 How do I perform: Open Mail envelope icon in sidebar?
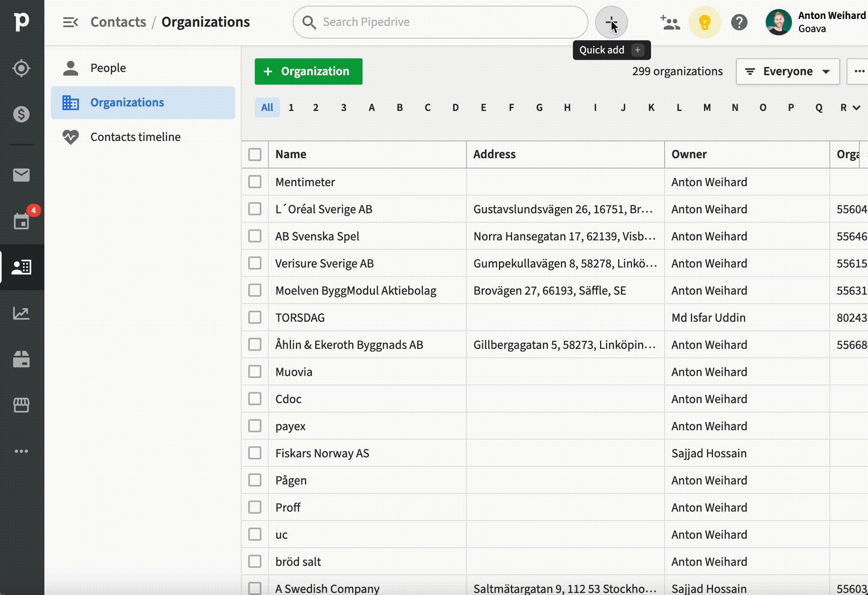[21, 175]
